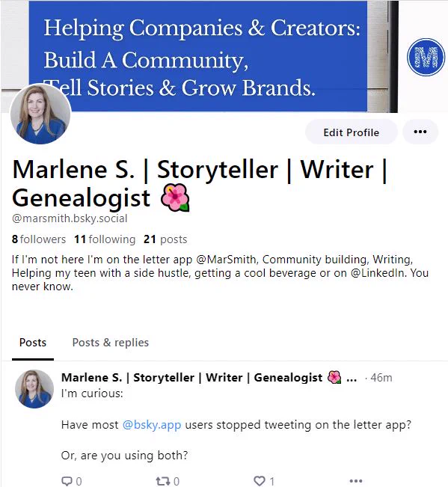Click the 21 posts count
The image size is (448, 487).
(x=165, y=239)
